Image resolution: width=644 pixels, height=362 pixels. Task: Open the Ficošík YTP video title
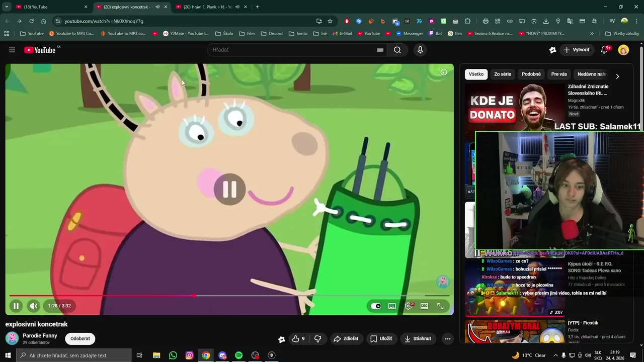coord(583,323)
